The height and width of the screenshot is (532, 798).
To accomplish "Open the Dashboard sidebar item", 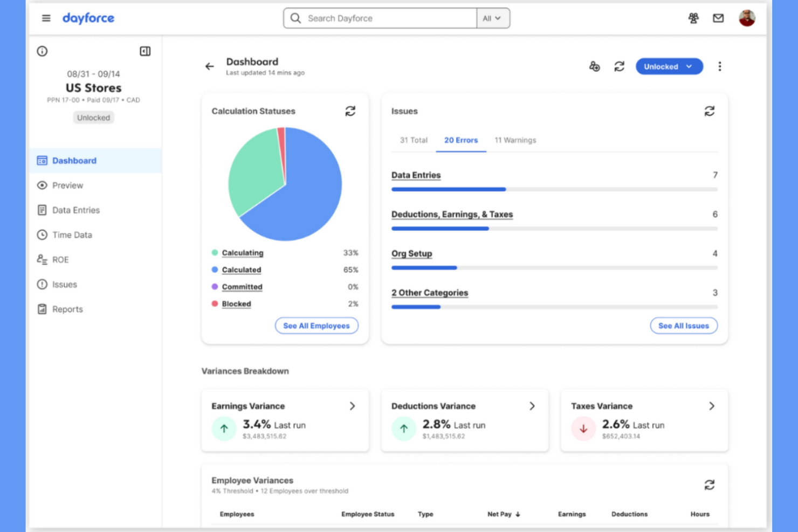I will point(74,160).
